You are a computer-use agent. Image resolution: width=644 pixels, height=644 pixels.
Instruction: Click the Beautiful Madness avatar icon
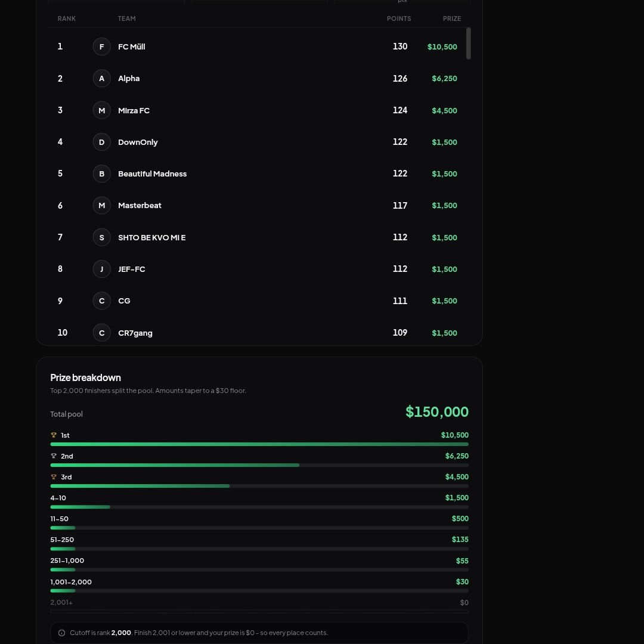(x=101, y=174)
